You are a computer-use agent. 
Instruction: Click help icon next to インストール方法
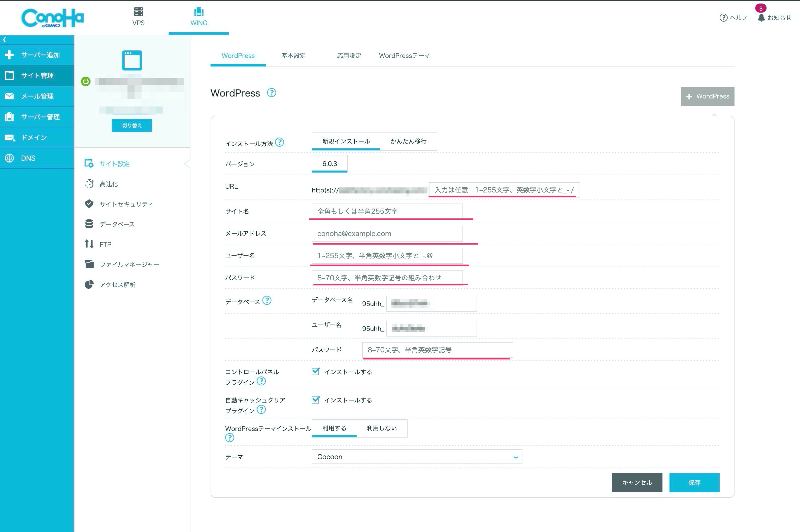280,142
